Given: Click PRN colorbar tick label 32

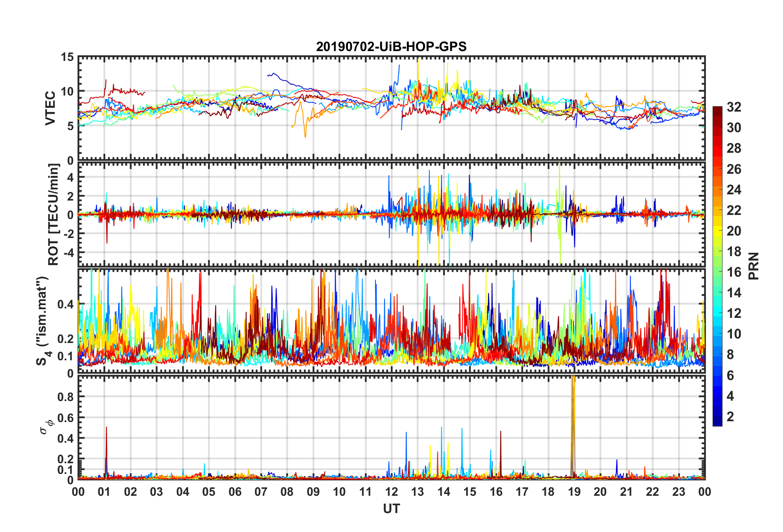Looking at the screenshot, I should pyautogui.click(x=734, y=107).
